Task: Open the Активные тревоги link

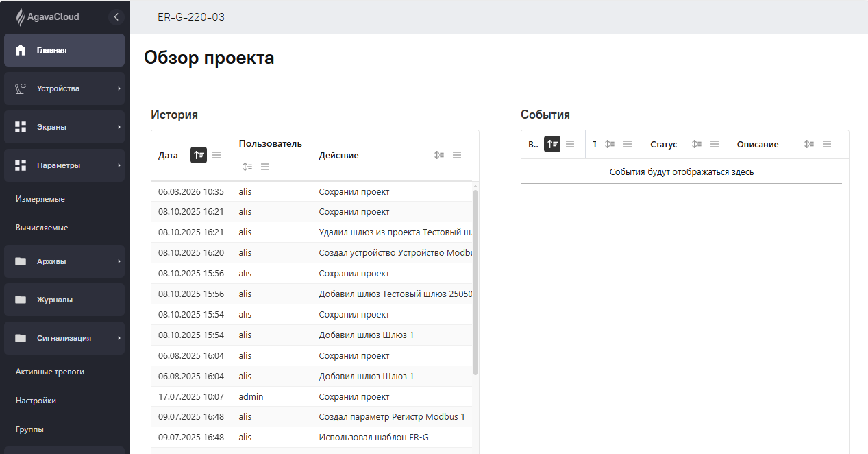Action: pos(50,372)
